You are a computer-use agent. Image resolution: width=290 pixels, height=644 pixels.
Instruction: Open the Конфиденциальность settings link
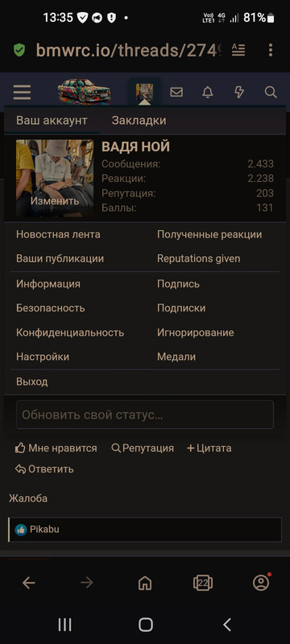click(x=70, y=332)
